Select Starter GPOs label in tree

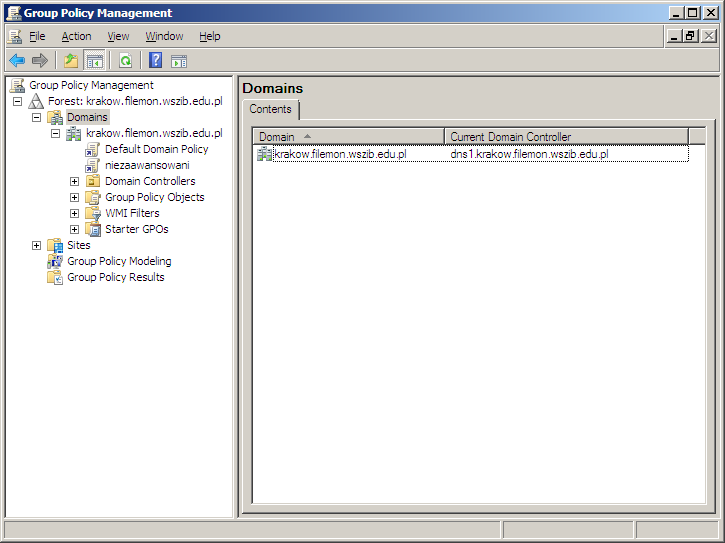pyautogui.click(x=136, y=229)
